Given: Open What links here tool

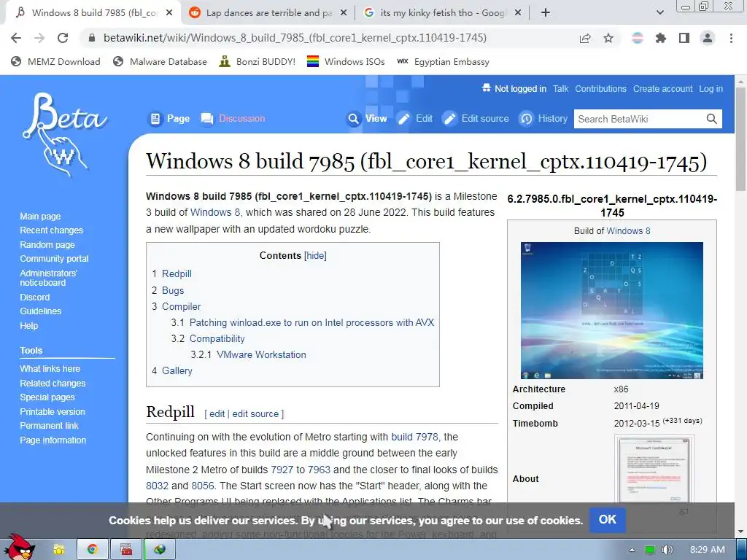Looking at the screenshot, I should point(50,368).
